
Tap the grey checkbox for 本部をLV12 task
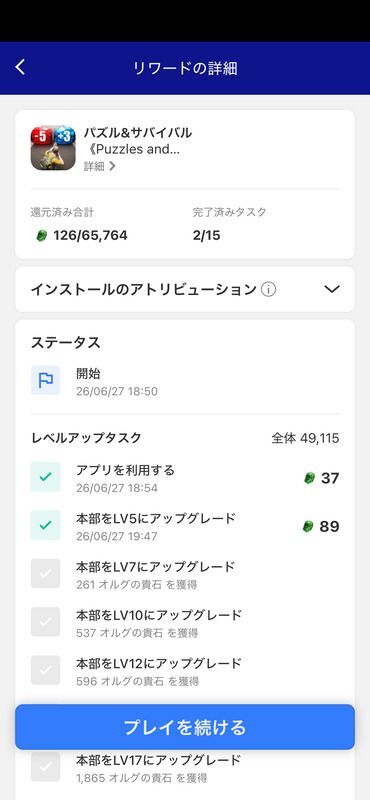[x=45, y=670]
